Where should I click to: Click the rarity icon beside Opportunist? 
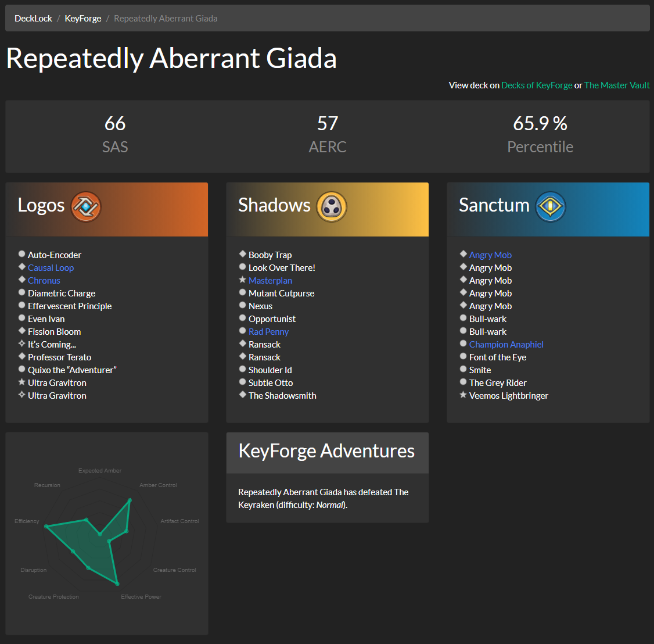coord(242,318)
